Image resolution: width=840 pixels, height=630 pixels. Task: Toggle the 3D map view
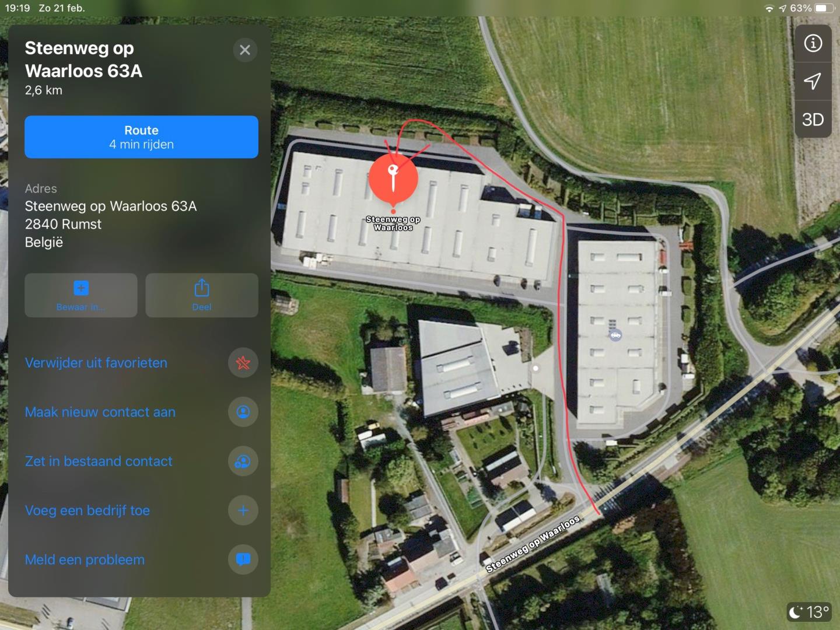click(813, 120)
